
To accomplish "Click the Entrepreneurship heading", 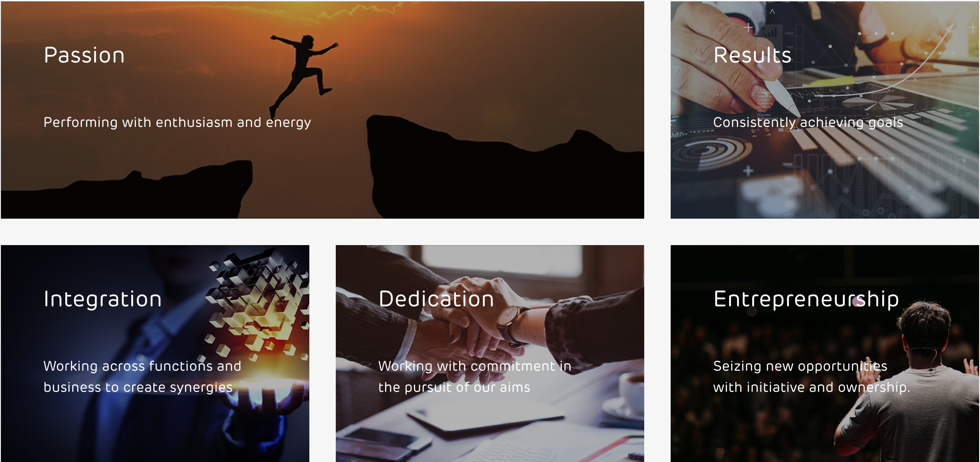I will 806,300.
